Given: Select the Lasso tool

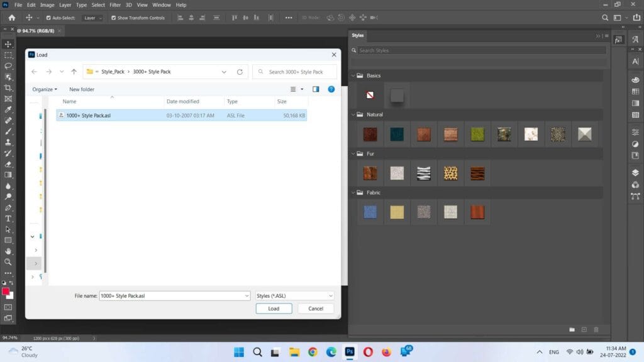Looking at the screenshot, I should 8,65.
